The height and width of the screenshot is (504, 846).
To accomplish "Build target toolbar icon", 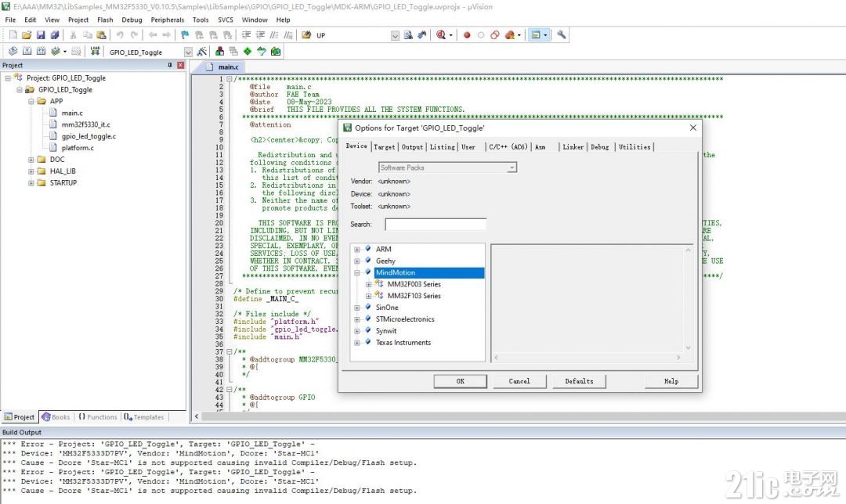I will pos(27,51).
